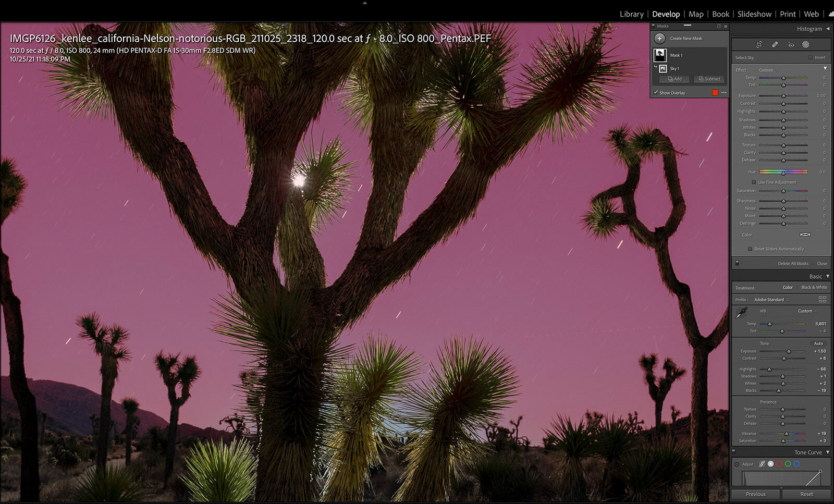Select the Crop Overlay tool icon
The height and width of the screenshot is (504, 834).
click(x=759, y=45)
